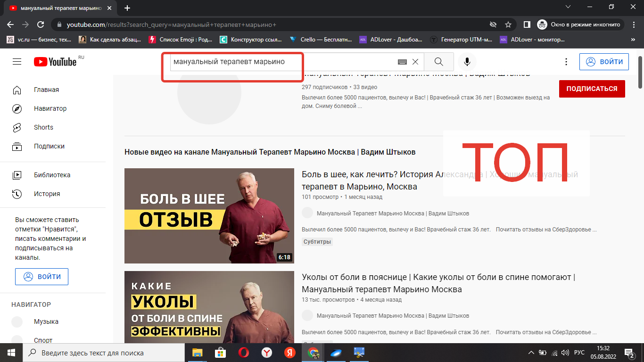Open the browser side panel icon
Image resolution: width=644 pixels, height=362 pixels.
click(x=527, y=25)
